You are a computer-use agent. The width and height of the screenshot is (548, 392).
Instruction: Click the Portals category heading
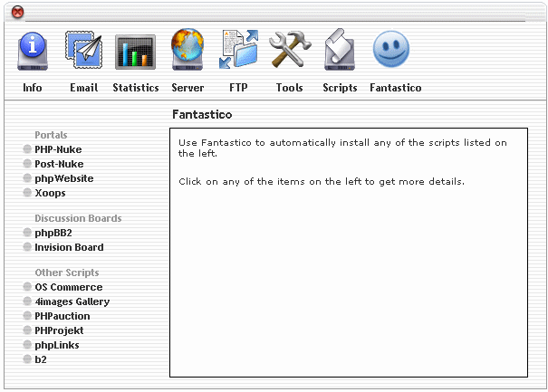(51, 135)
